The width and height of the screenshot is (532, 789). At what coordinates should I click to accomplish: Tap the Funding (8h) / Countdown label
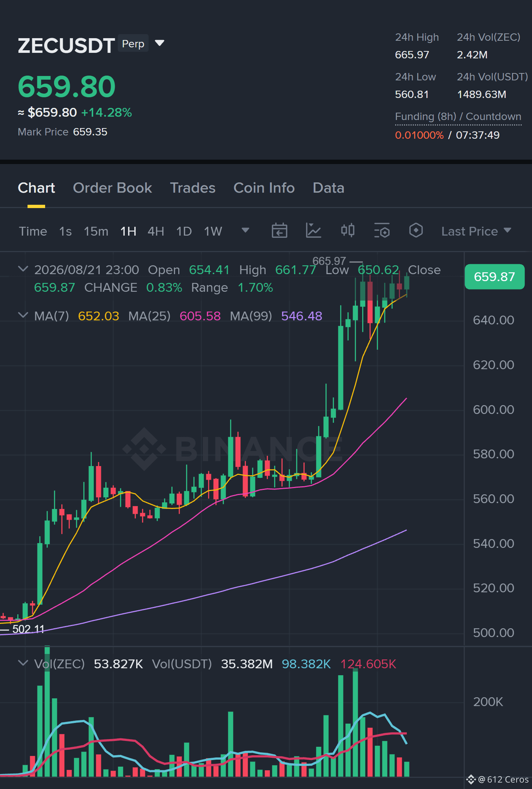[458, 117]
